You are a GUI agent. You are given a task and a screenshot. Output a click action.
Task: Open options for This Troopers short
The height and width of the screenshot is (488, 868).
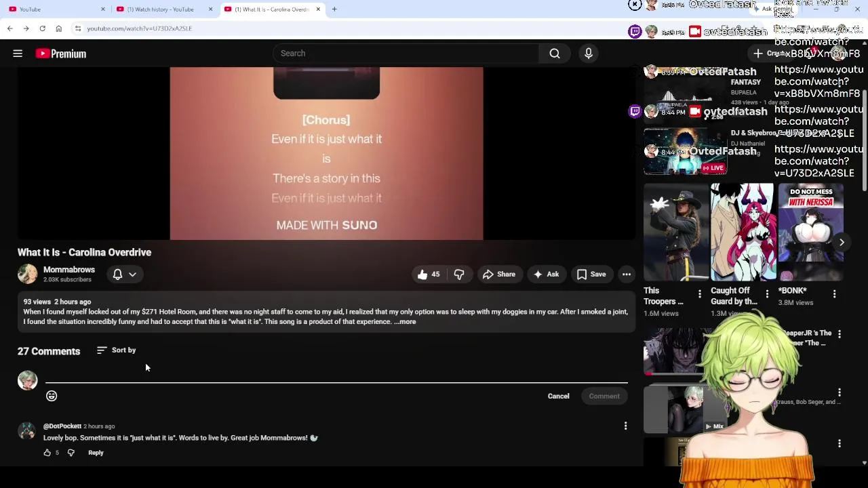click(699, 294)
